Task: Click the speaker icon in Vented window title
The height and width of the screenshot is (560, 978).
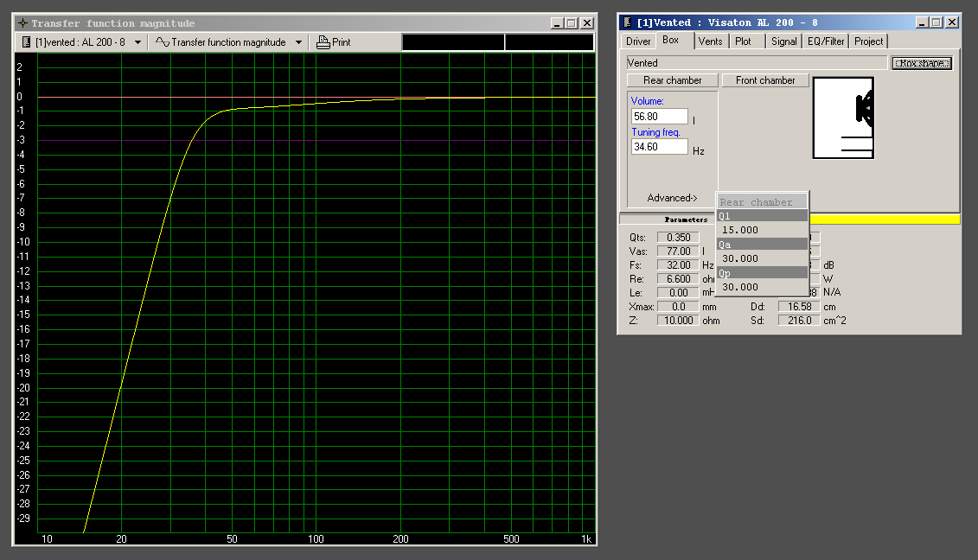Action: point(627,22)
